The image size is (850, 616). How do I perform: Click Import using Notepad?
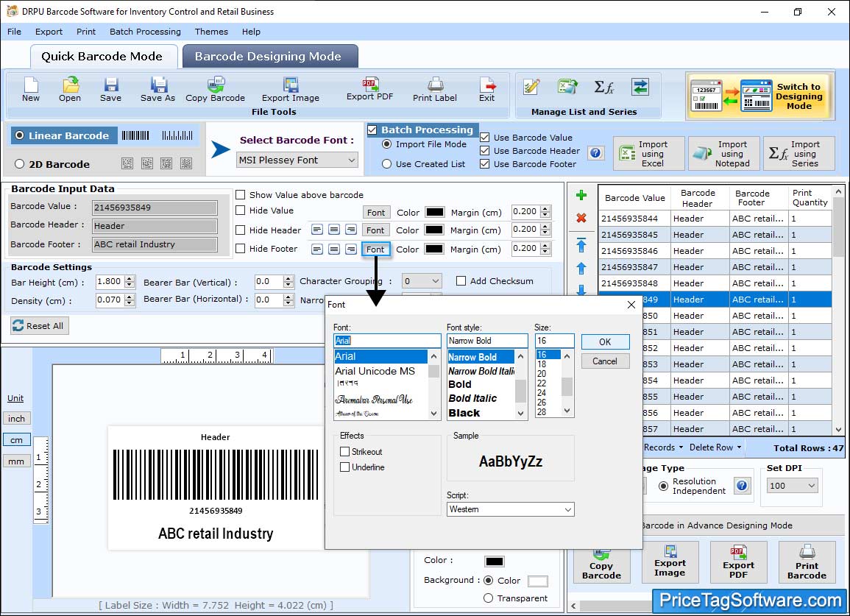point(724,154)
